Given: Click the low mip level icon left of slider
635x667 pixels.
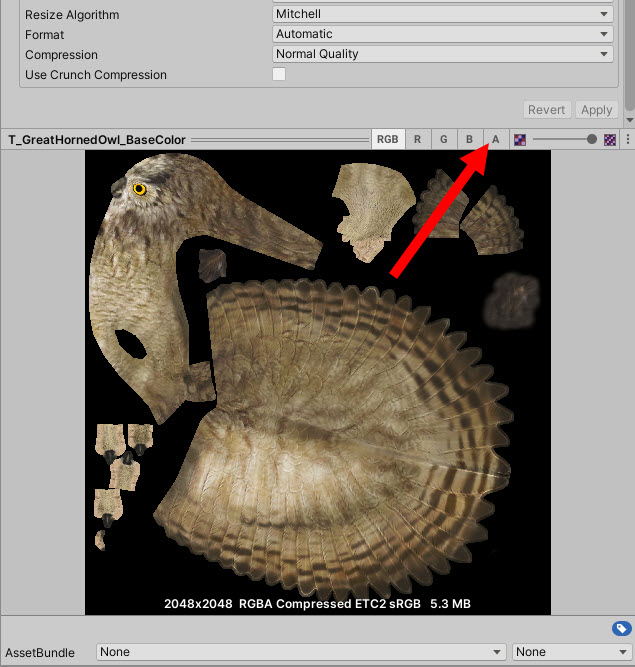Looking at the screenshot, I should point(520,140).
